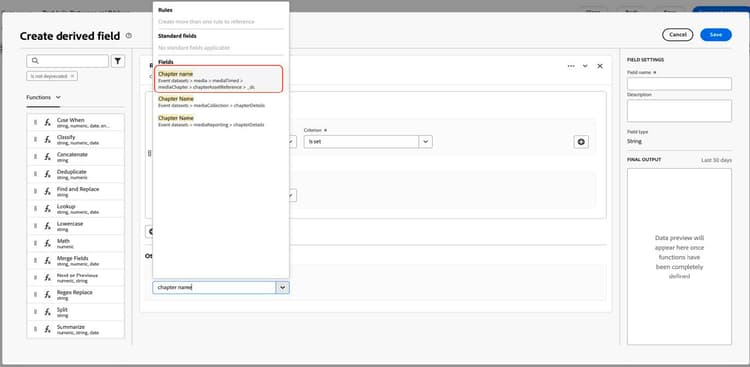This screenshot has width=750, height=367.
Task: Click the Concatenate function icon
Action: [47, 157]
